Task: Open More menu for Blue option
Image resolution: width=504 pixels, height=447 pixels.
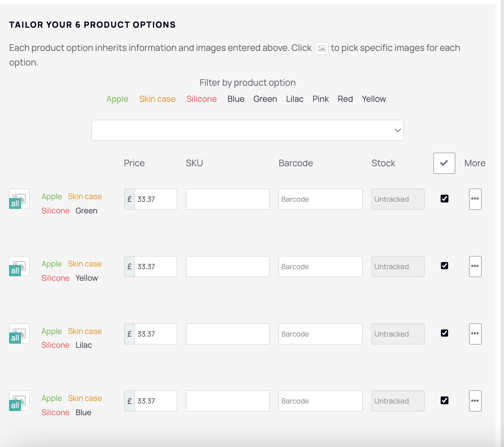Action: (475, 401)
